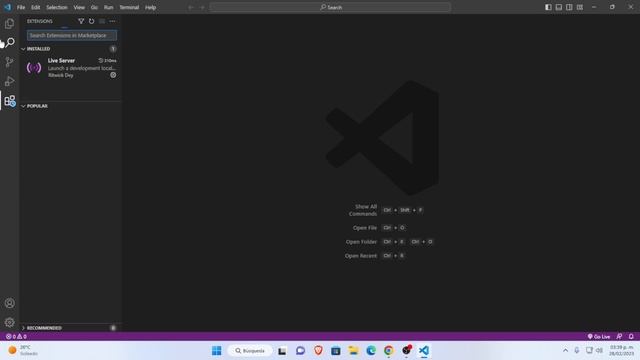
Task: Launch Microsoft Edge from taskbar
Action: click(371, 351)
